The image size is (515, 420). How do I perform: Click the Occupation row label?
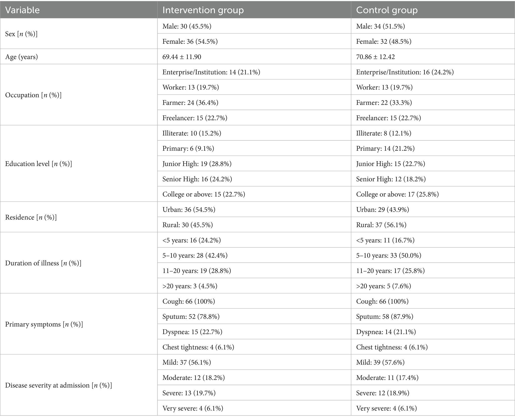click(33, 95)
